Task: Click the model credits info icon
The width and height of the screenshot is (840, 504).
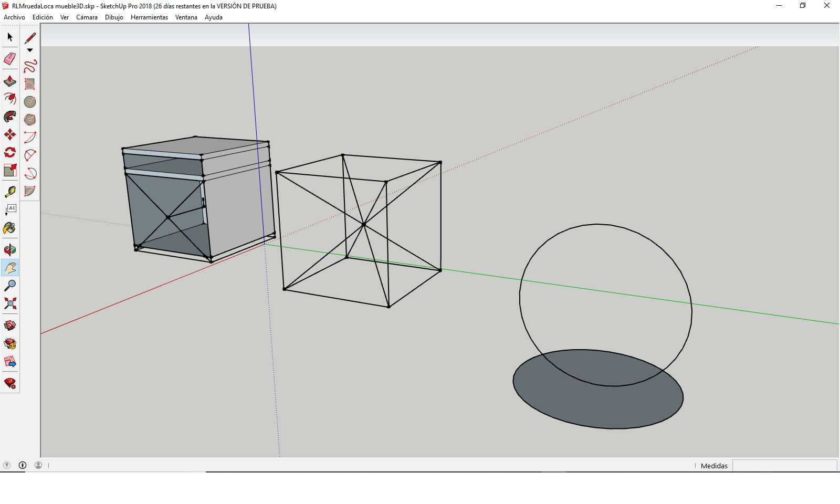Action: coord(23,465)
